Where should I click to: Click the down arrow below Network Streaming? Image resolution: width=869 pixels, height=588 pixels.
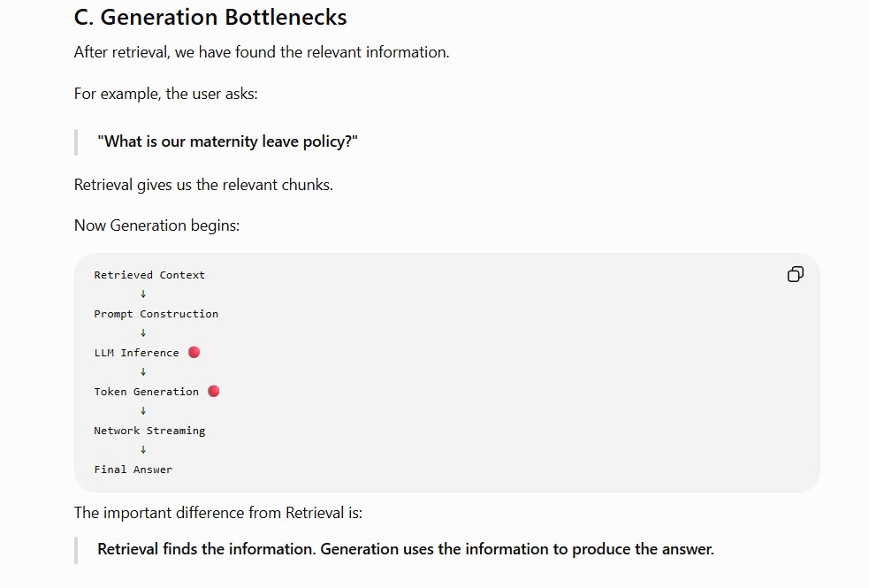pos(143,449)
